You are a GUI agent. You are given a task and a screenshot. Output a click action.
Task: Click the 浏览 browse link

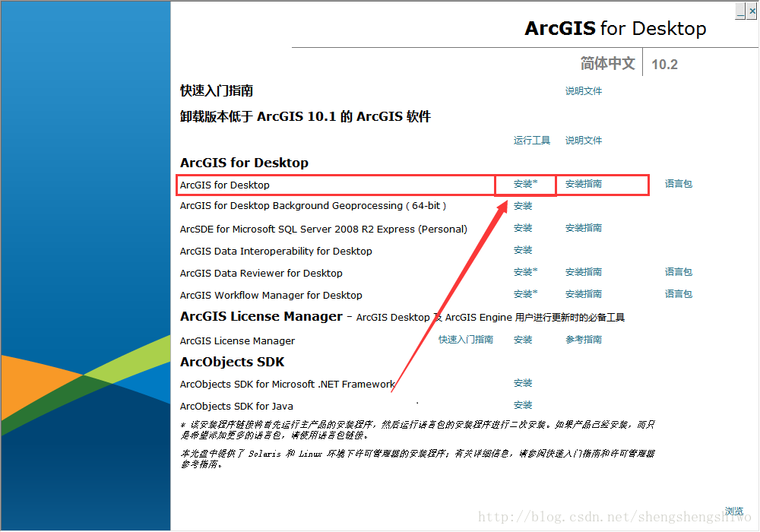coord(734,511)
